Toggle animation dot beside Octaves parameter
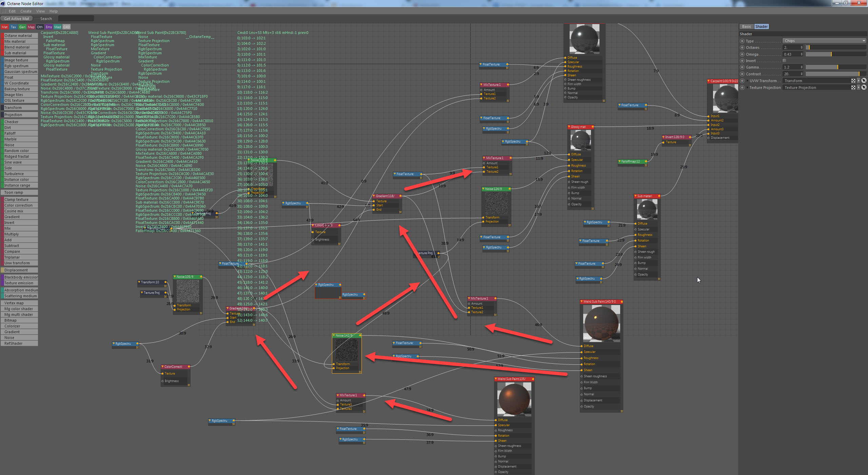 (x=742, y=47)
